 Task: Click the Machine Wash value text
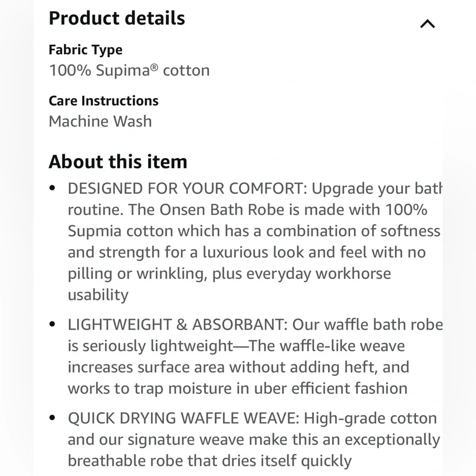100,121
